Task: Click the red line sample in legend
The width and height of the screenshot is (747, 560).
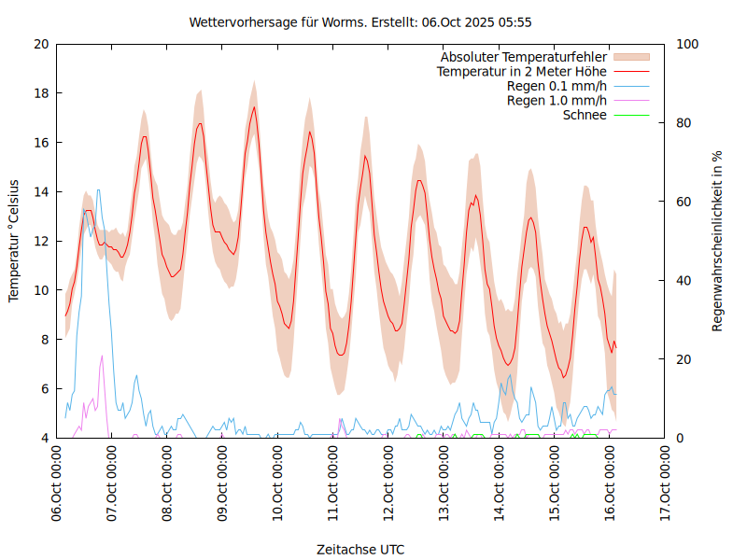Action: click(x=633, y=72)
